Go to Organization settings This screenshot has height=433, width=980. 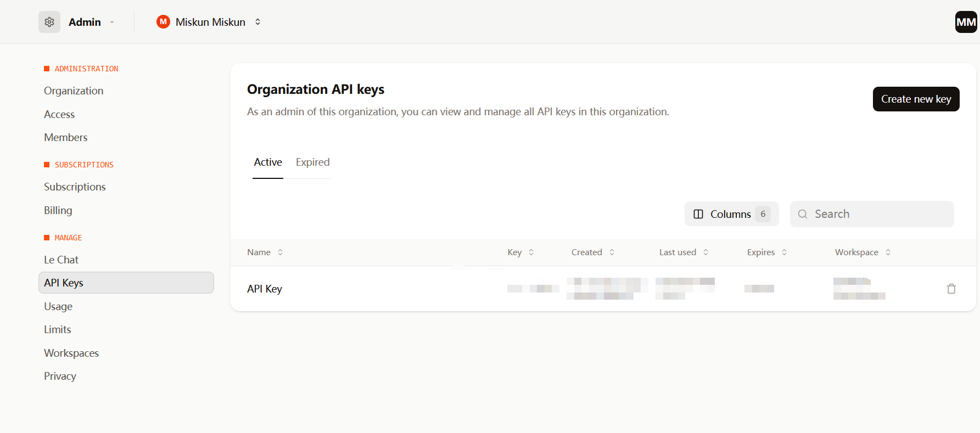74,91
